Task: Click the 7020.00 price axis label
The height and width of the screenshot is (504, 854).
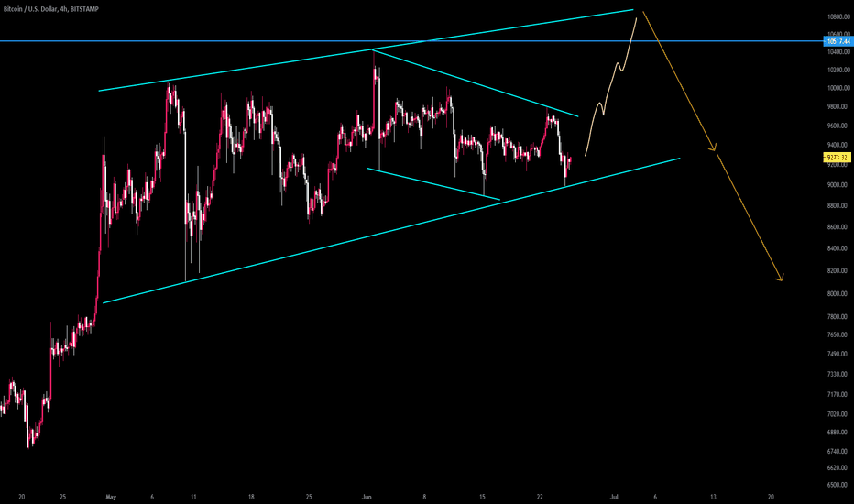Action: [838, 414]
